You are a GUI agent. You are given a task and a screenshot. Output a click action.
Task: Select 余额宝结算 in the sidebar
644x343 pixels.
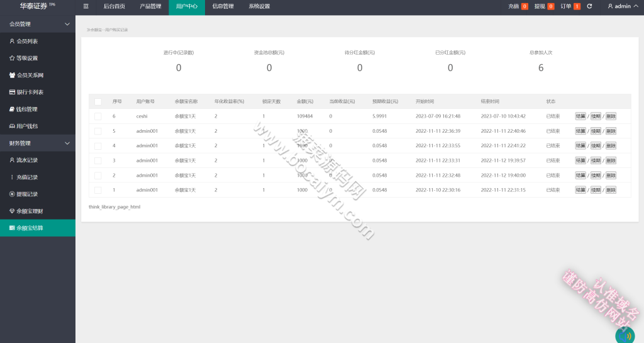[x=38, y=228]
